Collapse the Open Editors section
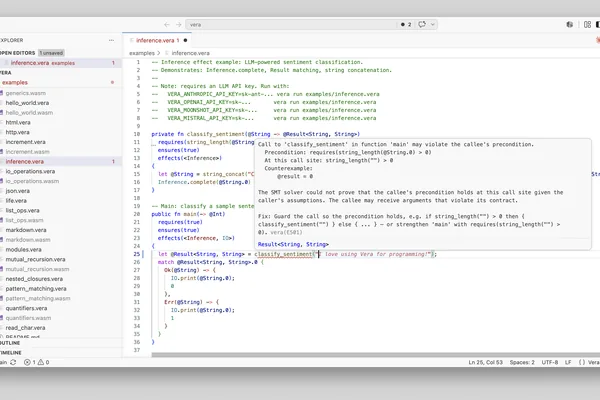 (x=18, y=53)
